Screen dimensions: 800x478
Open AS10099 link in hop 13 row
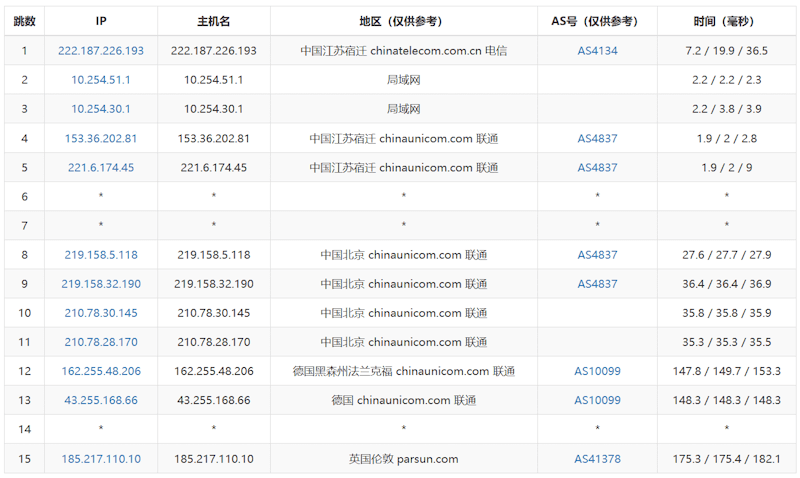click(597, 400)
